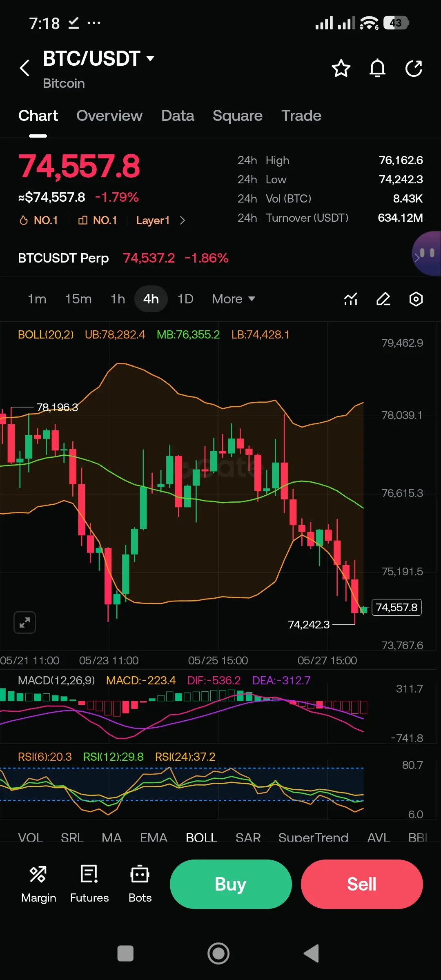Toggle the AVL indicator
This screenshot has height=980, width=441.
(379, 837)
